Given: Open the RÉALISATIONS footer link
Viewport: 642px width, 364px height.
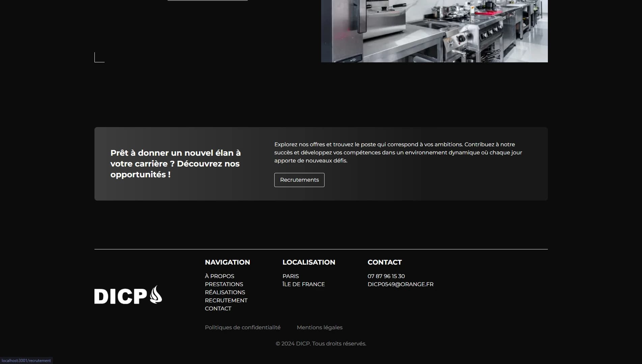Looking at the screenshot, I should pos(225,292).
